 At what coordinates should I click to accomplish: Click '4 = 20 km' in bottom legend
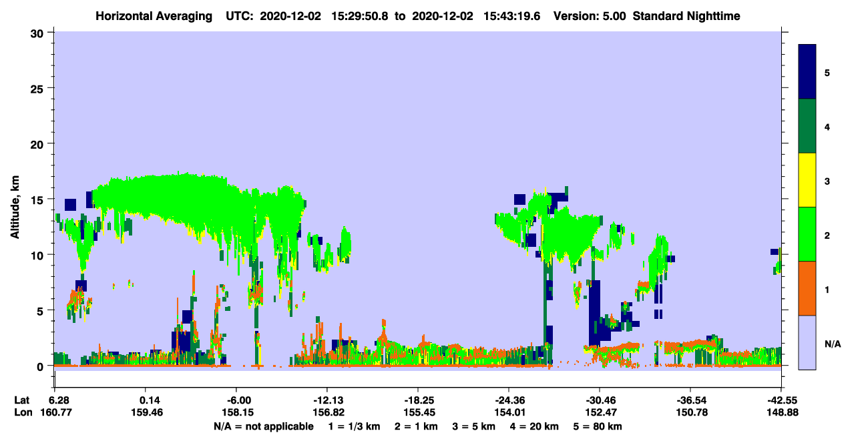(x=533, y=426)
